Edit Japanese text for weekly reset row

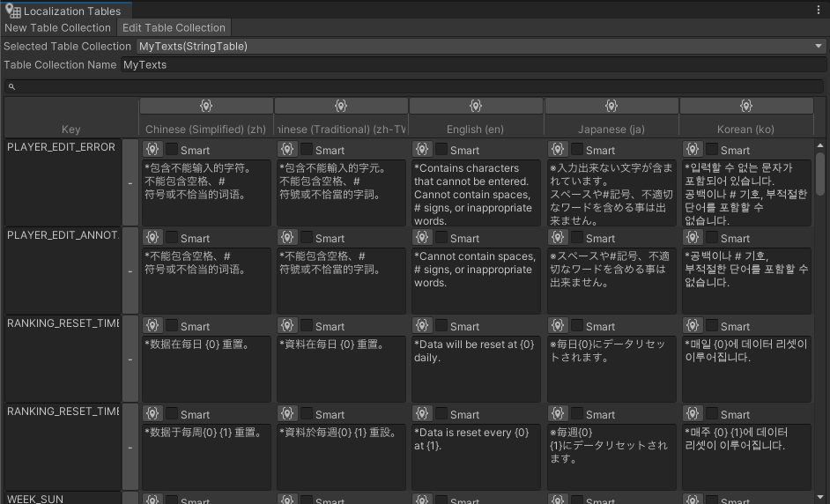(611, 457)
